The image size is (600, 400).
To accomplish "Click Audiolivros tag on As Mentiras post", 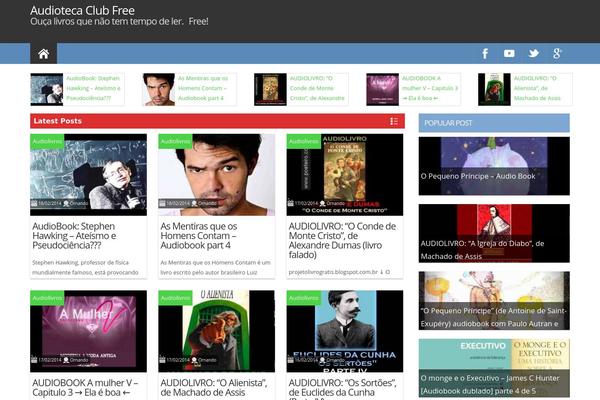I will pyautogui.click(x=175, y=141).
